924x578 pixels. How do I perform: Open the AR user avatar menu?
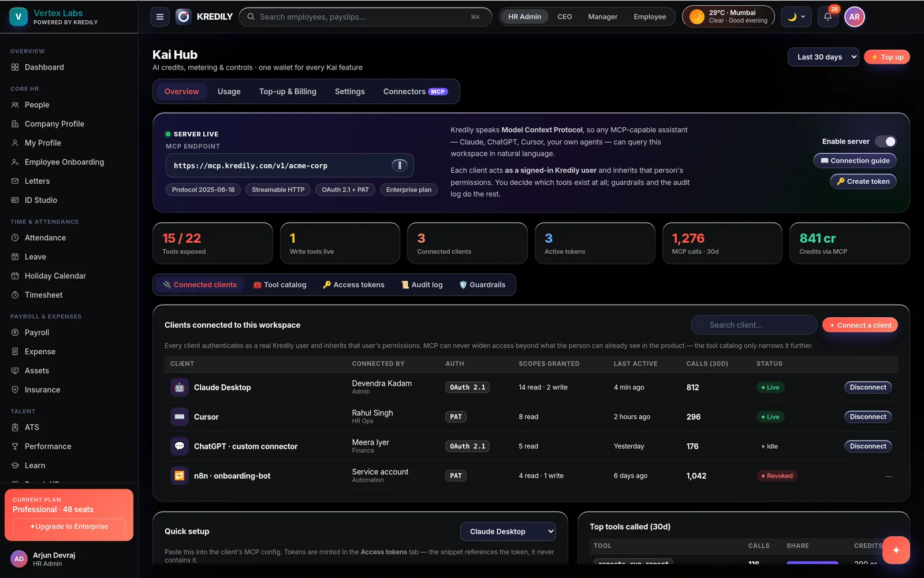[854, 17]
